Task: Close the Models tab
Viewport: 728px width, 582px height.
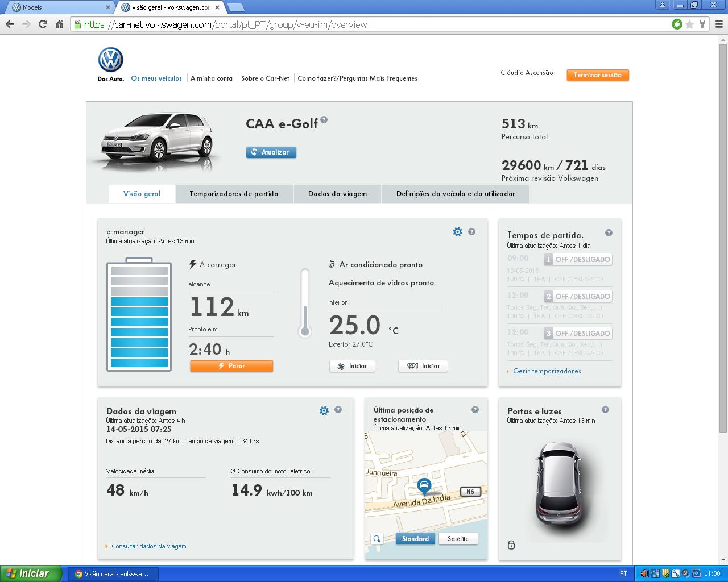Action: [x=108, y=7]
